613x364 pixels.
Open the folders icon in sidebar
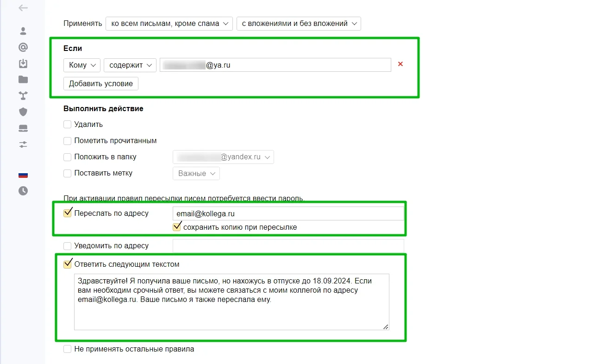pyautogui.click(x=23, y=79)
